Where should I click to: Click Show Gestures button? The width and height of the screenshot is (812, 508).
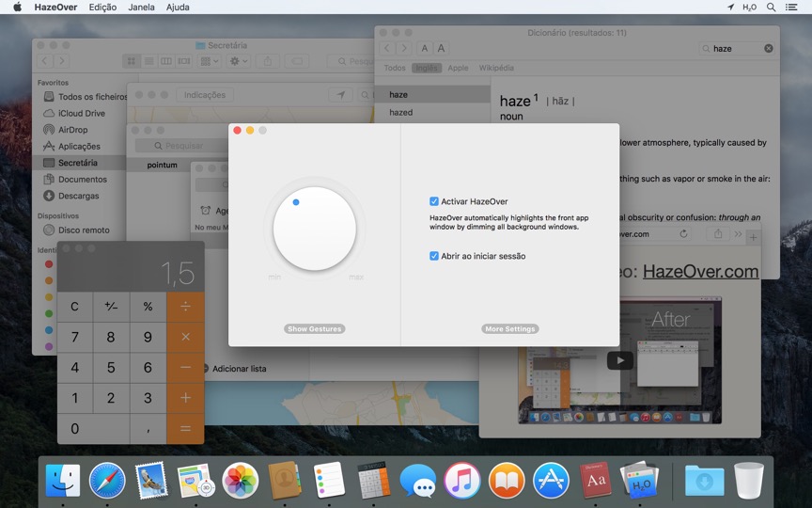[x=314, y=328]
